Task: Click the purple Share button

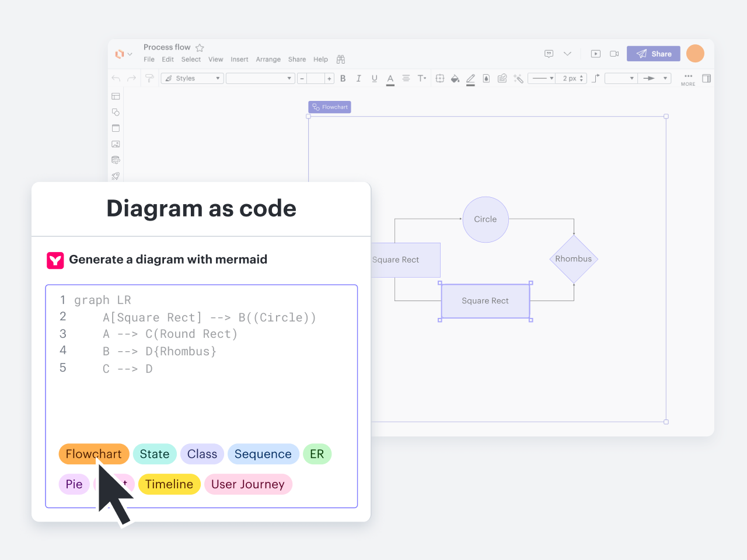Action: [654, 54]
